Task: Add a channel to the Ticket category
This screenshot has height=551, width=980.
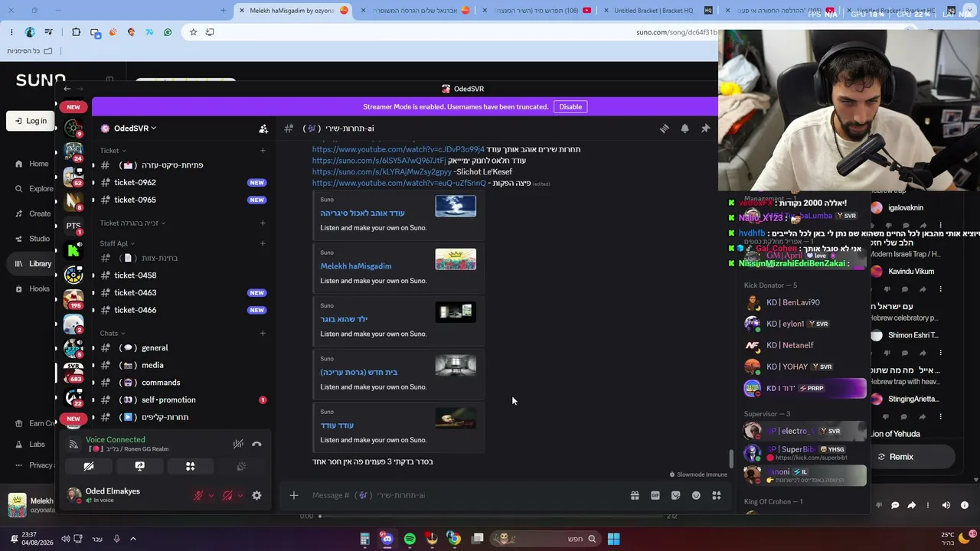Action: [263, 151]
